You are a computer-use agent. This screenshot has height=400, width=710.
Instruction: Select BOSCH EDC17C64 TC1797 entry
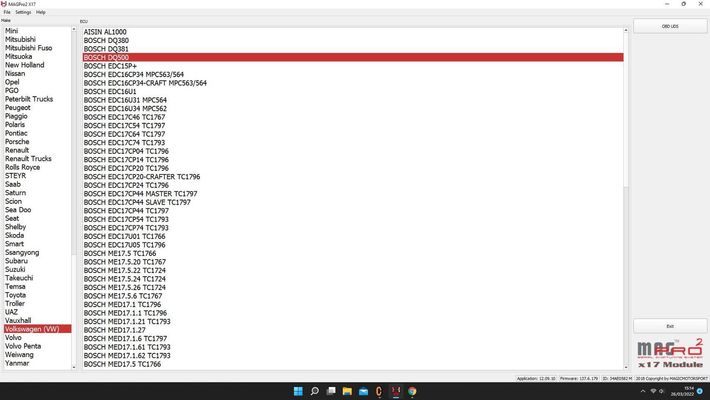353,134
